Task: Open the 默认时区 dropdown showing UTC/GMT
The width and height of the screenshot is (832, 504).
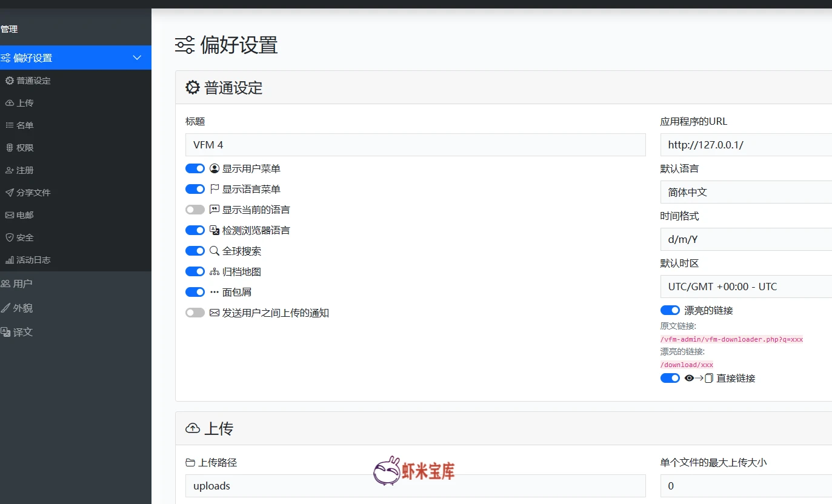Action: [746, 287]
